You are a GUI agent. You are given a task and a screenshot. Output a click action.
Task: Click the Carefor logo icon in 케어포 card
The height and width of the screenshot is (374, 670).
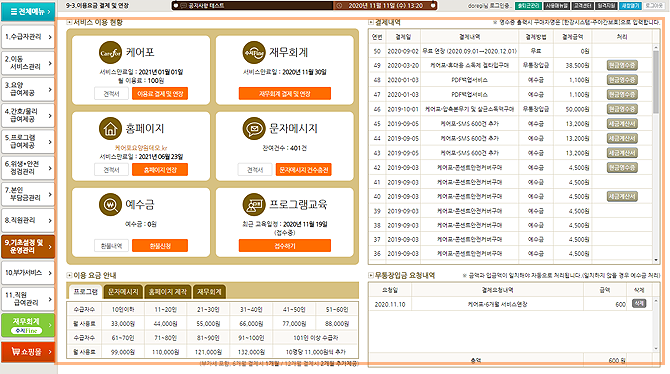pos(110,53)
